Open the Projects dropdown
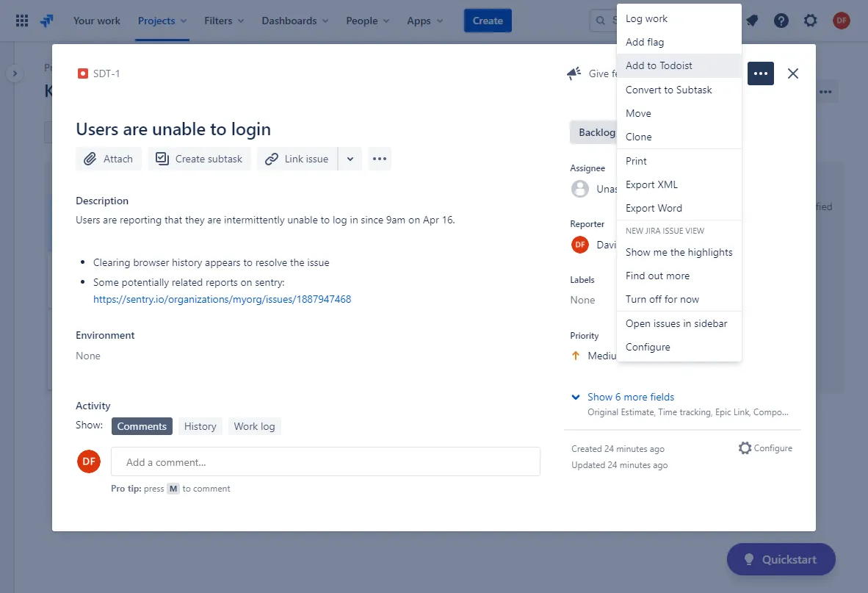 coord(162,21)
